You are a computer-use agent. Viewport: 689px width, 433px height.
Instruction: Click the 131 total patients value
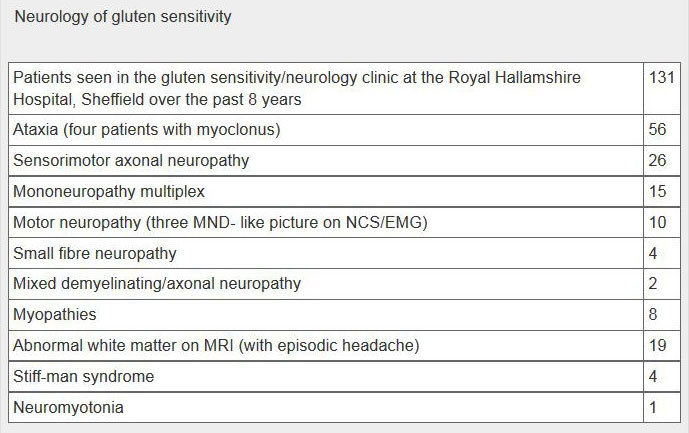662,77
